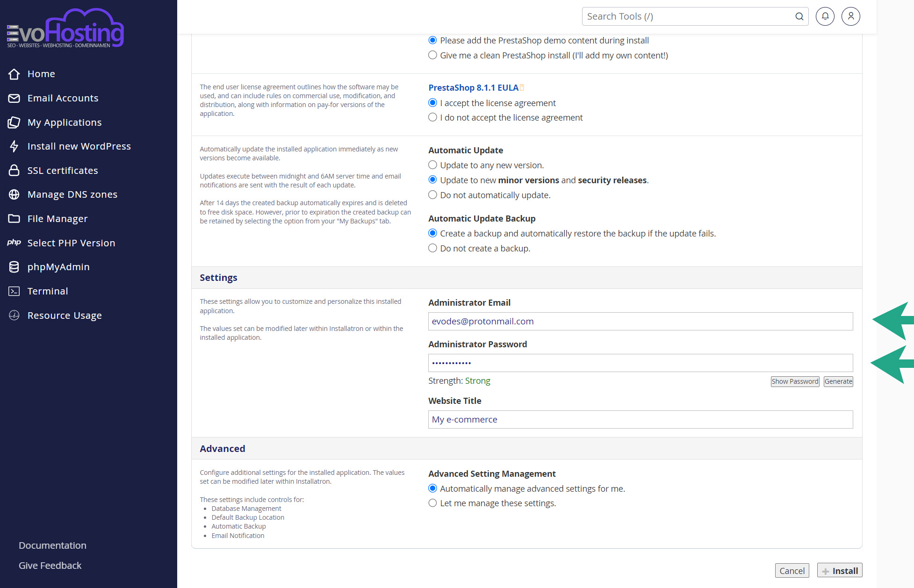Click the notifications bell icon
The height and width of the screenshot is (588, 914).
[x=825, y=16]
